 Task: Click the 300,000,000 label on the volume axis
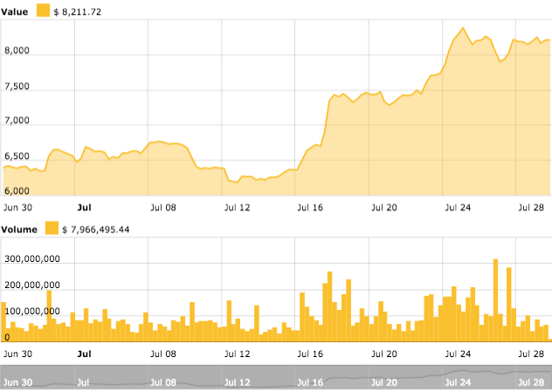pyautogui.click(x=32, y=259)
